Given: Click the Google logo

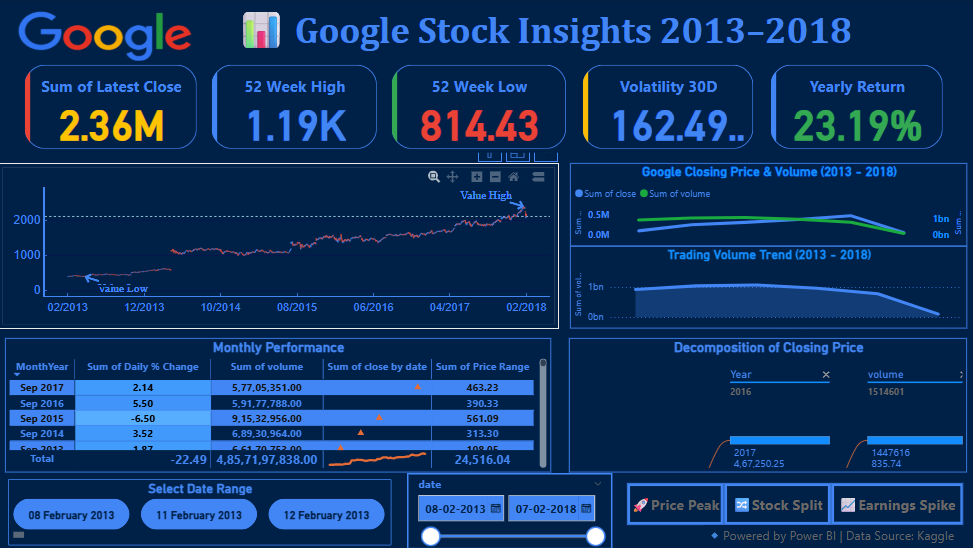Looking at the screenshot, I should 105,35.
